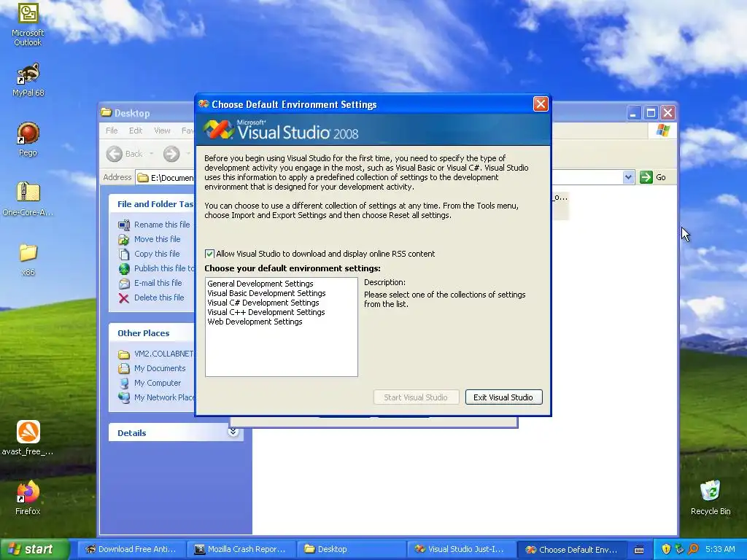Open the File menu in Desktop window
The width and height of the screenshot is (747, 560).
tap(112, 131)
